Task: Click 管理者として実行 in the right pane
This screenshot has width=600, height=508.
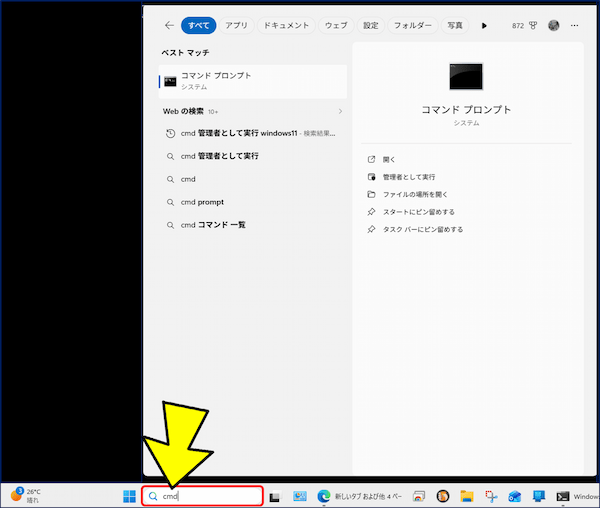Action: (x=409, y=177)
